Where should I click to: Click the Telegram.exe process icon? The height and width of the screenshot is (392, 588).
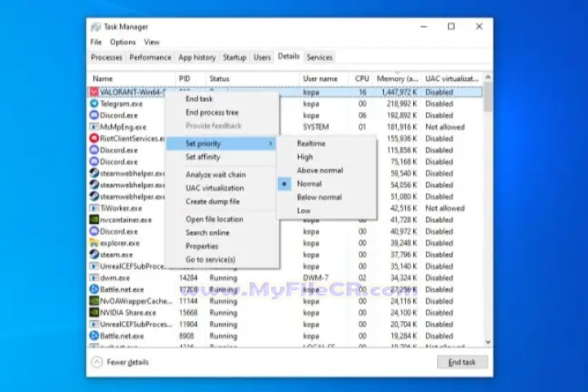tap(94, 104)
